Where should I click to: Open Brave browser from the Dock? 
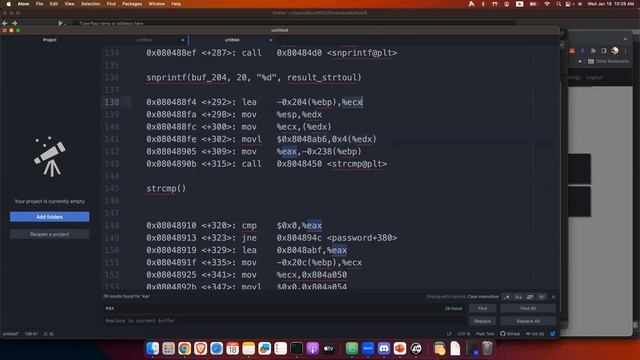[x=200, y=349]
